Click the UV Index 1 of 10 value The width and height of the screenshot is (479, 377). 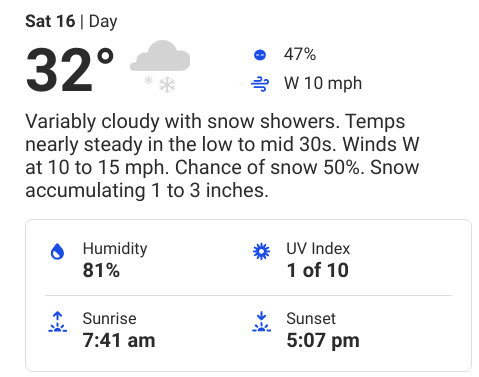tap(318, 270)
